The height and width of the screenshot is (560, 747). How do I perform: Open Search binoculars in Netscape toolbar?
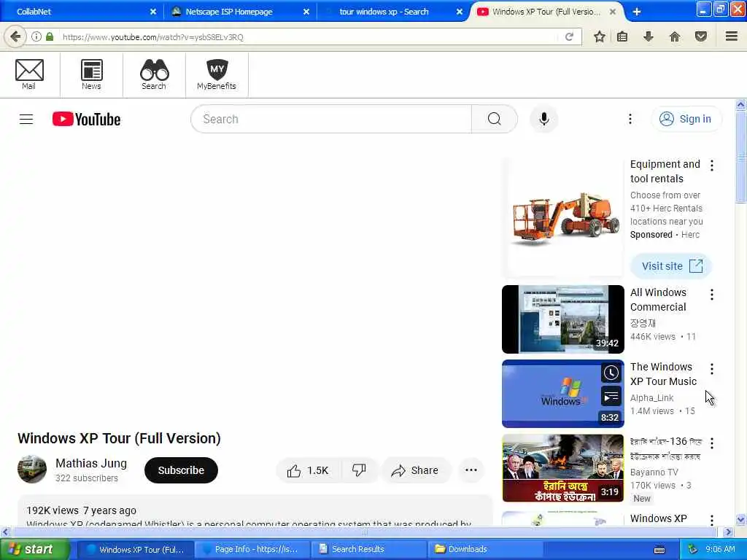coord(154,75)
